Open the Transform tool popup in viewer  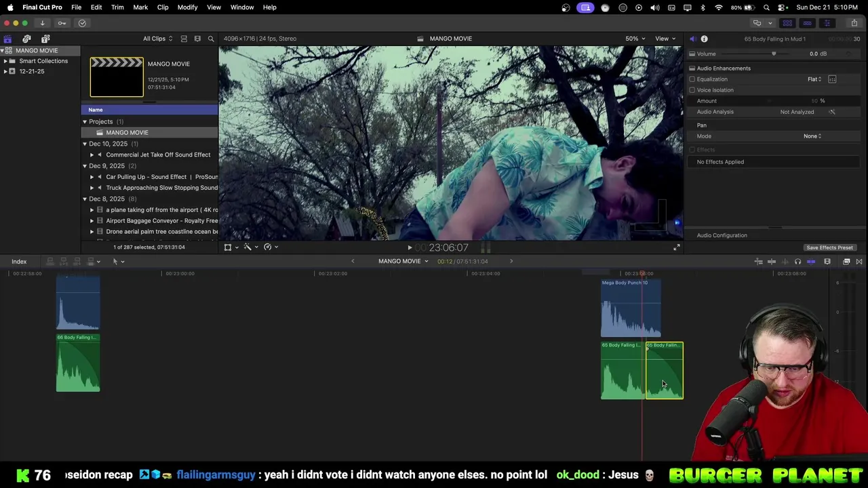(231, 247)
